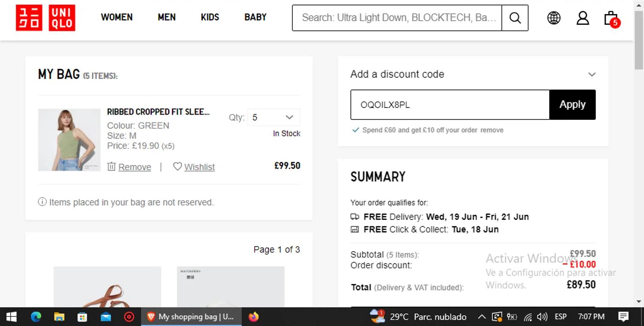Click the scrollbar down arrow

[x=639, y=302]
